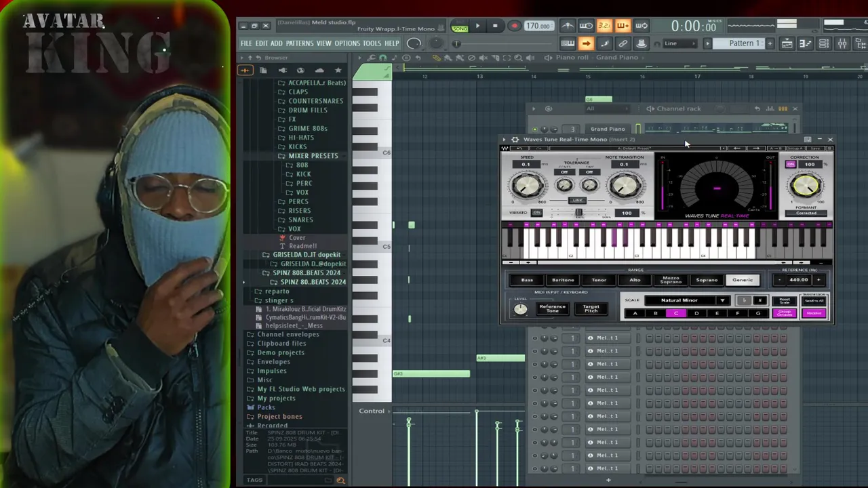The image size is (868, 488).
Task: Increase reference Hz with plus button
Action: 818,280
